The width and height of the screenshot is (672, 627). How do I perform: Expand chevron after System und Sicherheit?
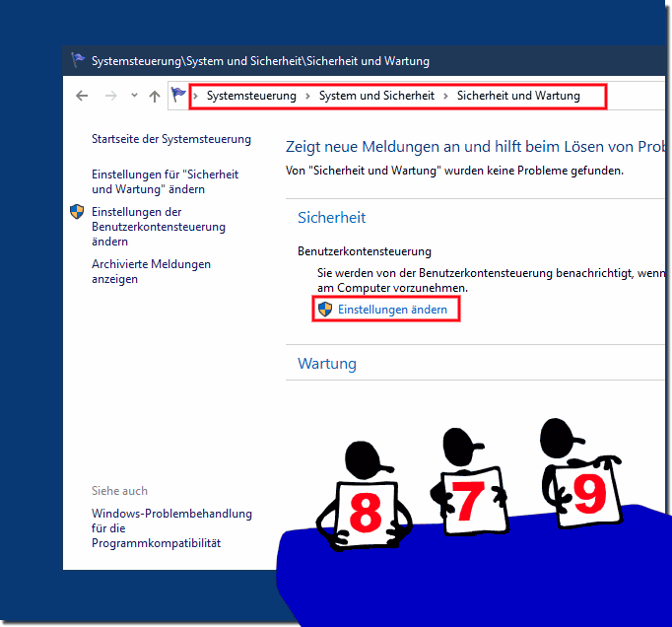click(x=445, y=96)
